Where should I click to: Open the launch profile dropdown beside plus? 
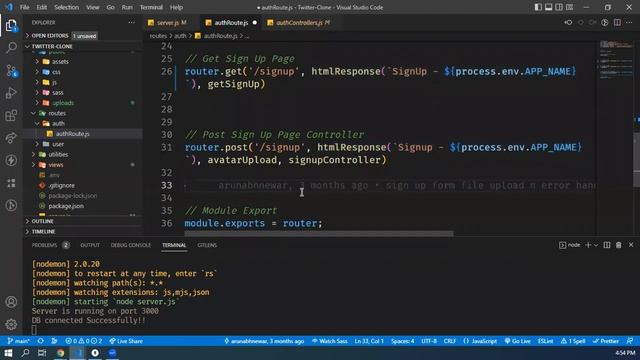point(596,245)
